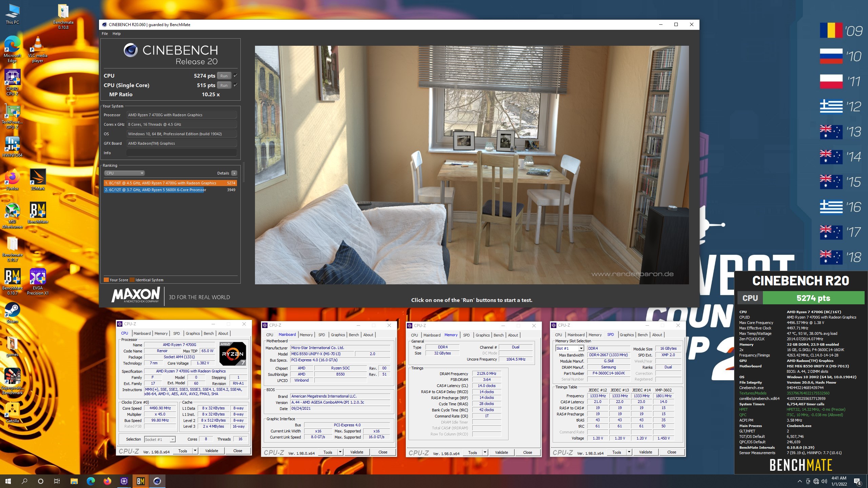Click taskbar volume icon
This screenshot has height=488, width=868.
[824, 481]
